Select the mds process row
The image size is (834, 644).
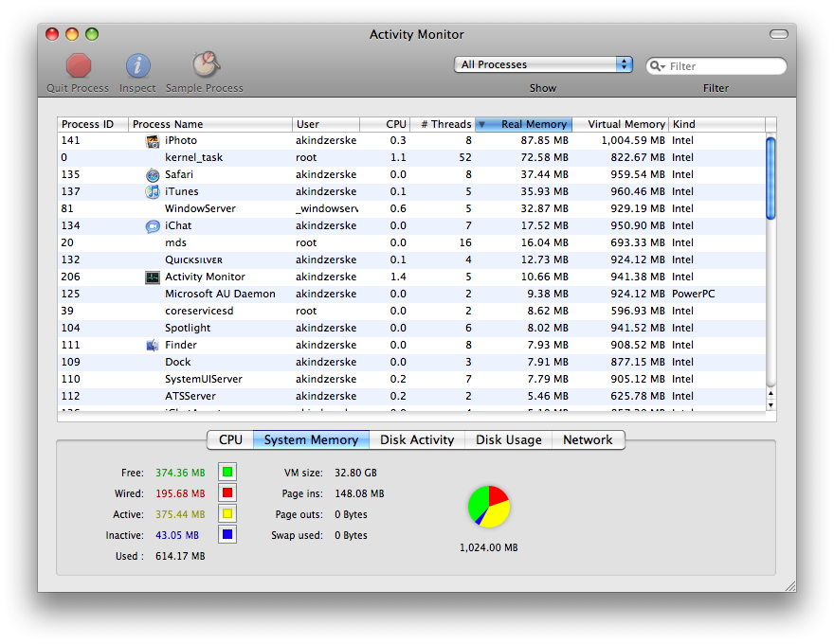point(411,242)
